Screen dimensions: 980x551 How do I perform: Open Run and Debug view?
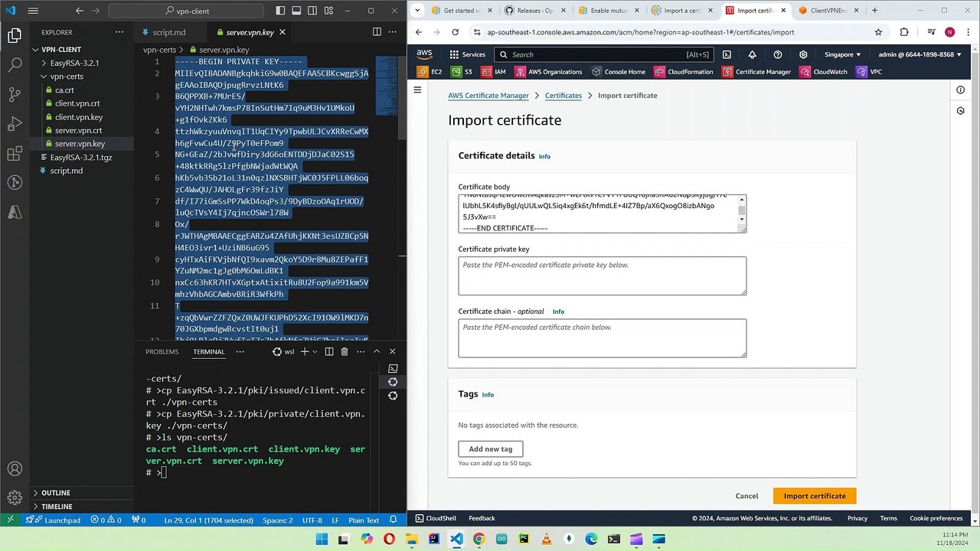[15, 125]
